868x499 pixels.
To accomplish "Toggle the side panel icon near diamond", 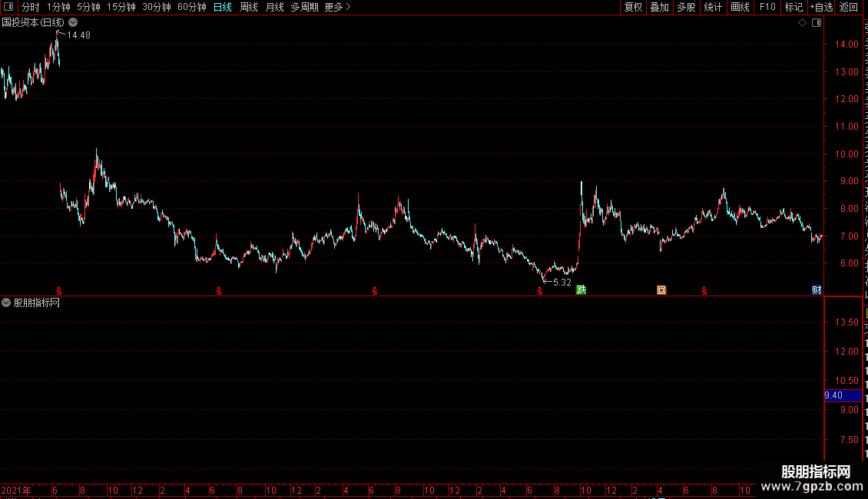I will tap(817, 23).
